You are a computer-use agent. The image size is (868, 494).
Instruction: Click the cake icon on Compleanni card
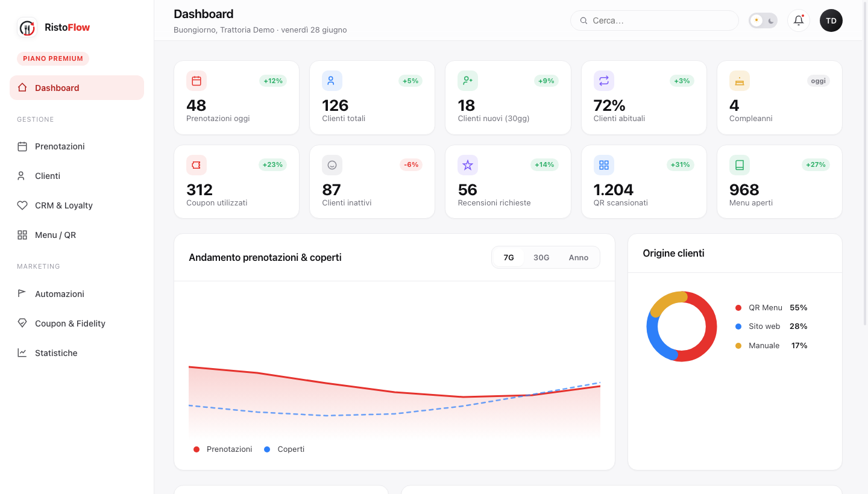click(740, 81)
